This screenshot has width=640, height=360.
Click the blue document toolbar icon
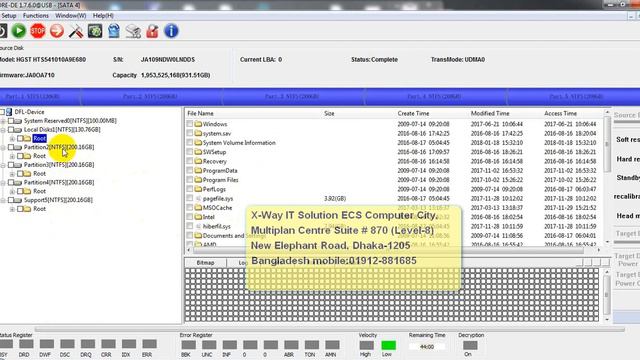(x=114, y=31)
